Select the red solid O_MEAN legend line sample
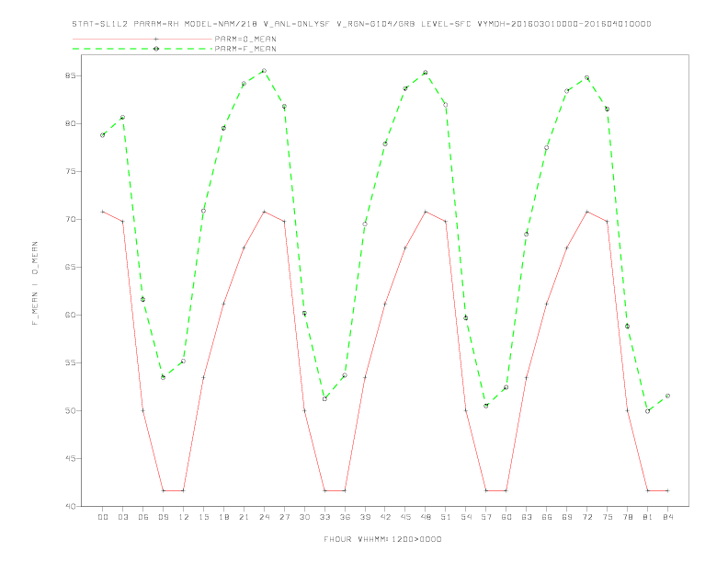The image size is (728, 563). click(x=142, y=39)
